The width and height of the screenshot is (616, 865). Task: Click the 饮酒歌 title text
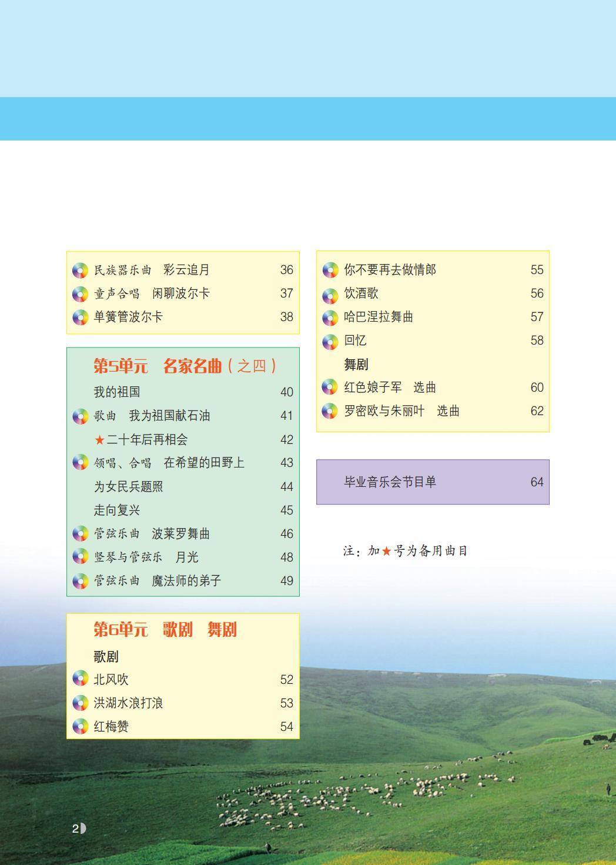click(x=361, y=293)
